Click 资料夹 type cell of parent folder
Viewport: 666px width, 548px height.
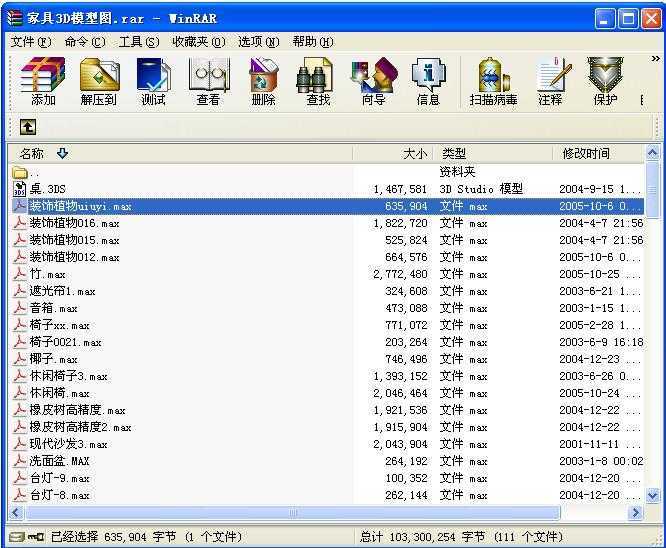tap(457, 172)
